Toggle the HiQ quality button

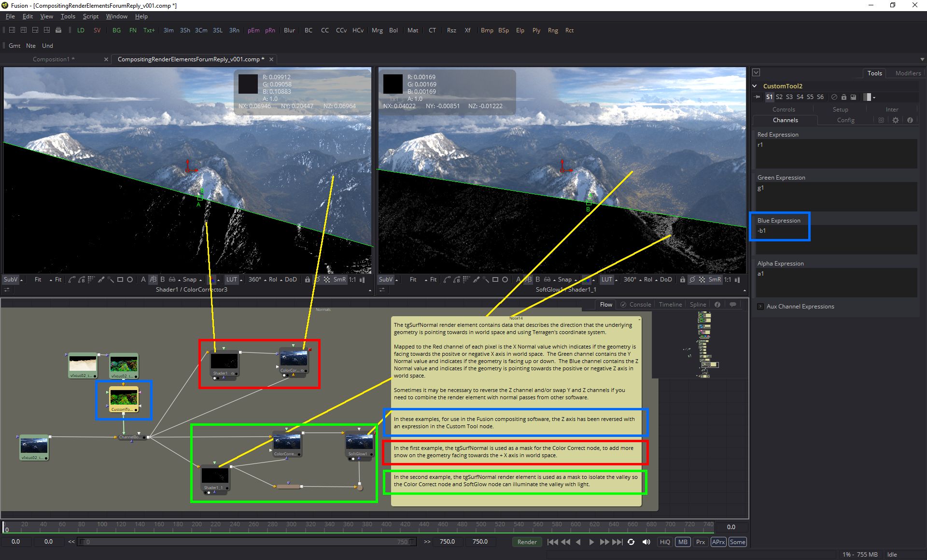tap(665, 542)
